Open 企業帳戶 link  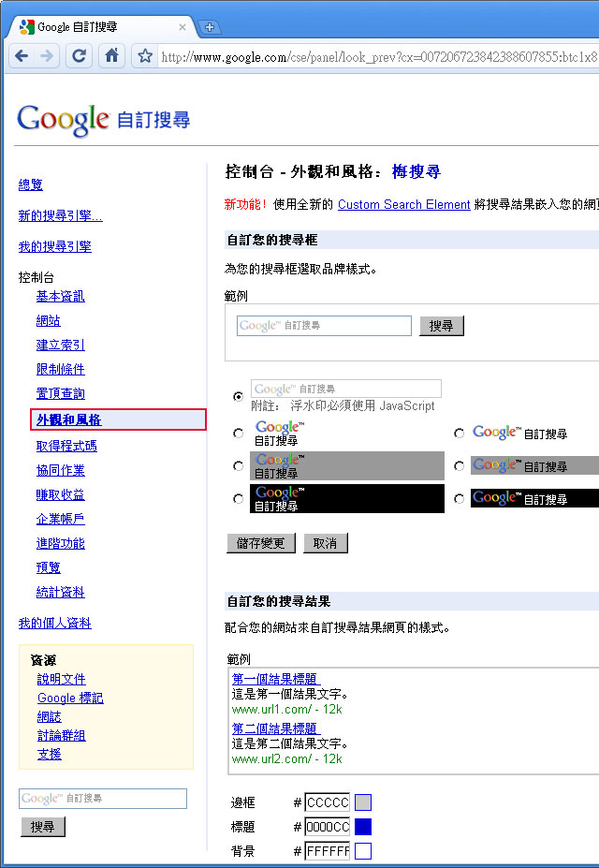tap(60, 519)
